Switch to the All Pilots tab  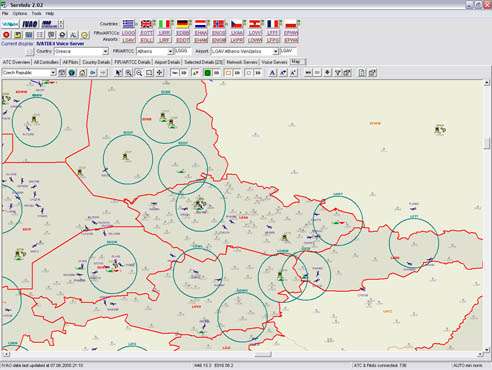(x=70, y=62)
